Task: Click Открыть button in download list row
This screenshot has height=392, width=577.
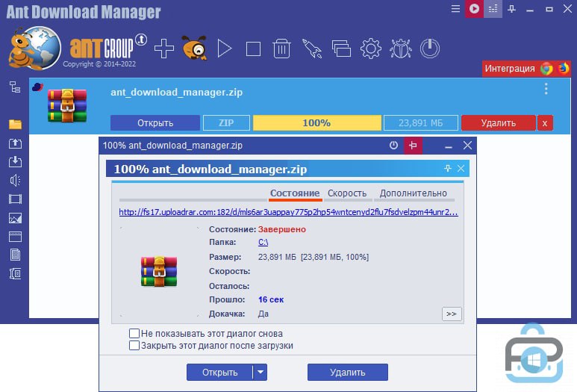Action: (155, 123)
